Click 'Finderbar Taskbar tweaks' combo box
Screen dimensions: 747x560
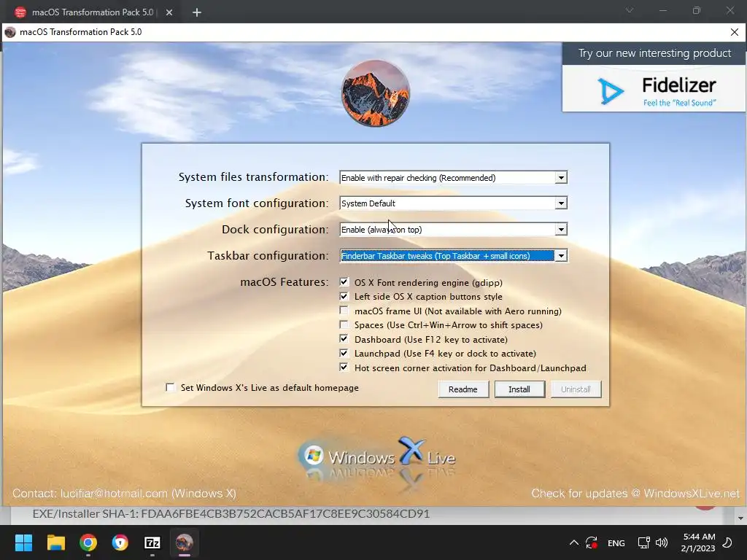pos(454,256)
